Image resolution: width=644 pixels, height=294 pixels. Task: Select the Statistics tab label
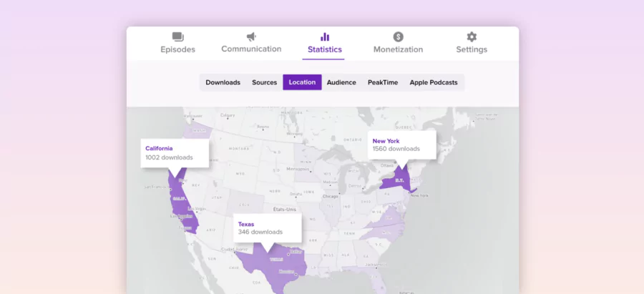click(325, 49)
